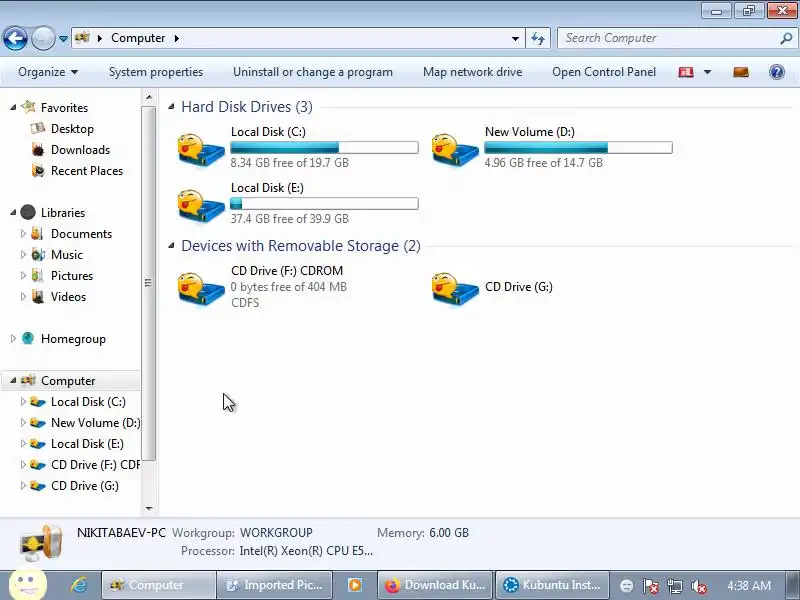Image resolution: width=800 pixels, height=600 pixels.
Task: Click the search magnifier icon
Action: pyautogui.click(x=786, y=38)
